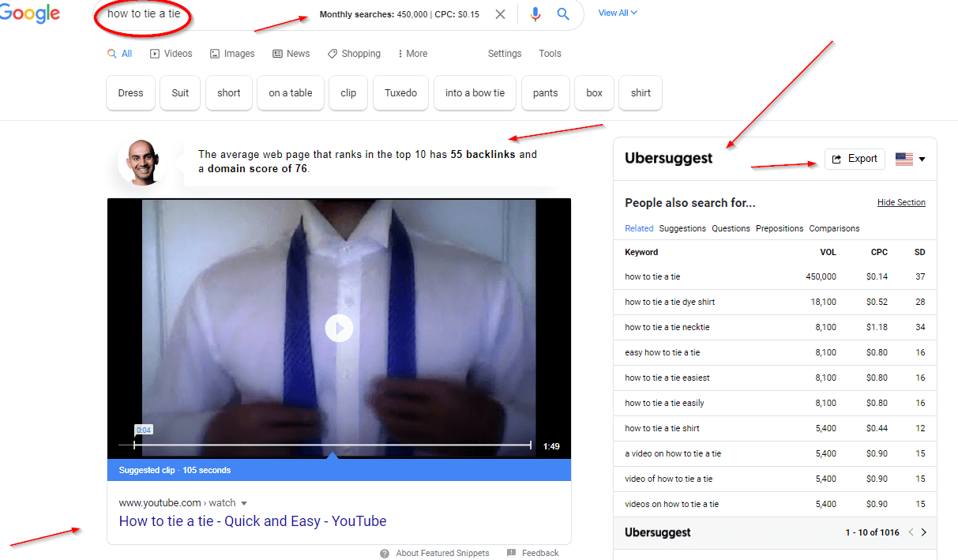Click keyword 'videos on how to tie a tie'

click(672, 504)
